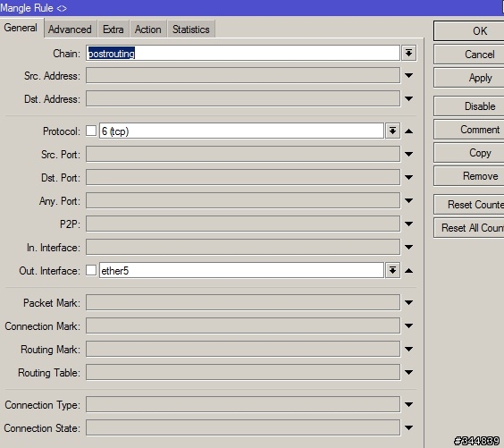Expand the Routing Table field
504x448 pixels.
pos(408,372)
